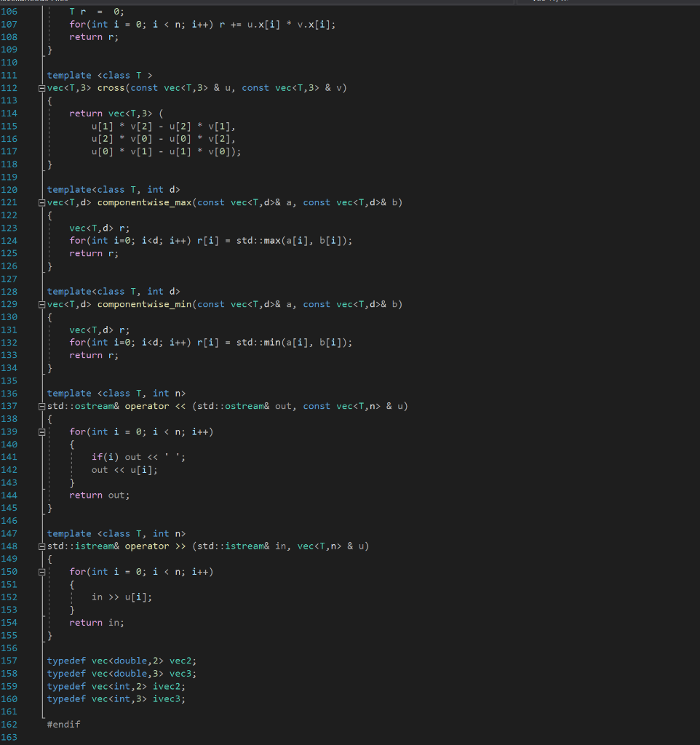Click "vec<T,d> r;" on line 123
Viewport: 700px width, 745px height.
click(99, 228)
